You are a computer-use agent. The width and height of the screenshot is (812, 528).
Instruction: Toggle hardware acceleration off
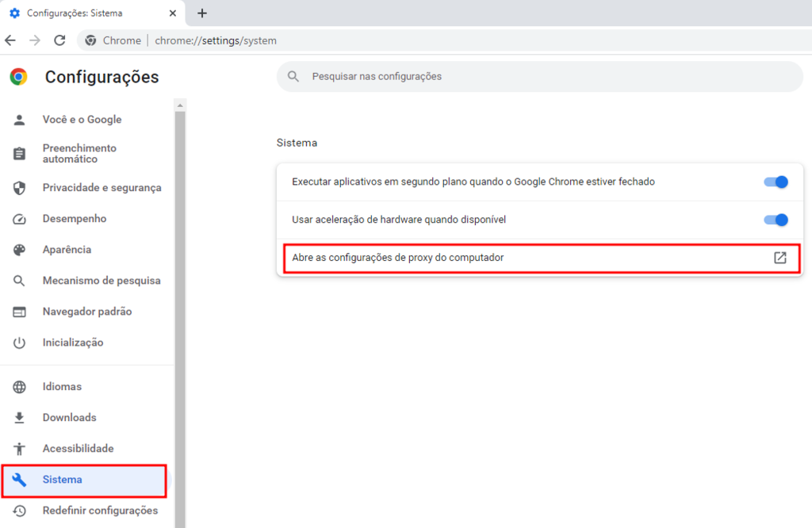(776, 220)
